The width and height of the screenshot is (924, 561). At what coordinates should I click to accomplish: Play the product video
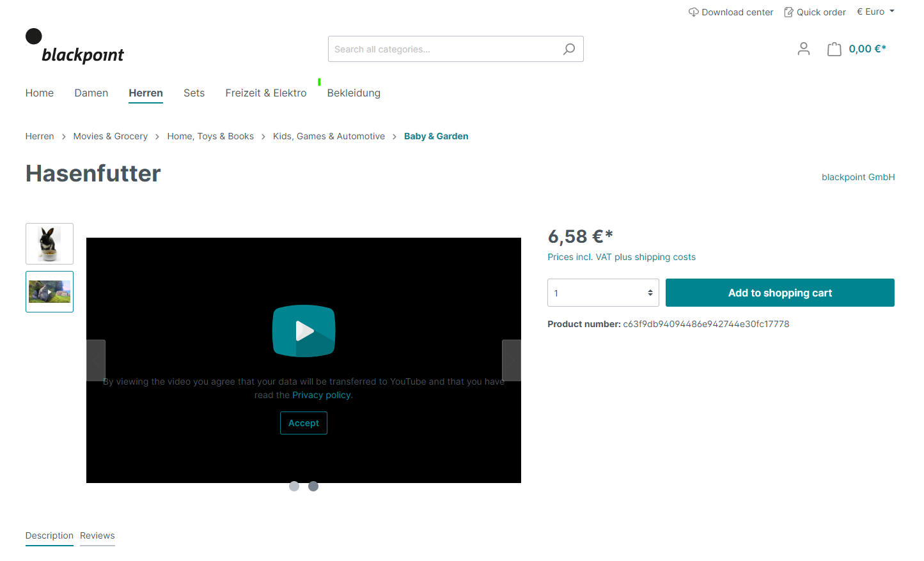(304, 331)
